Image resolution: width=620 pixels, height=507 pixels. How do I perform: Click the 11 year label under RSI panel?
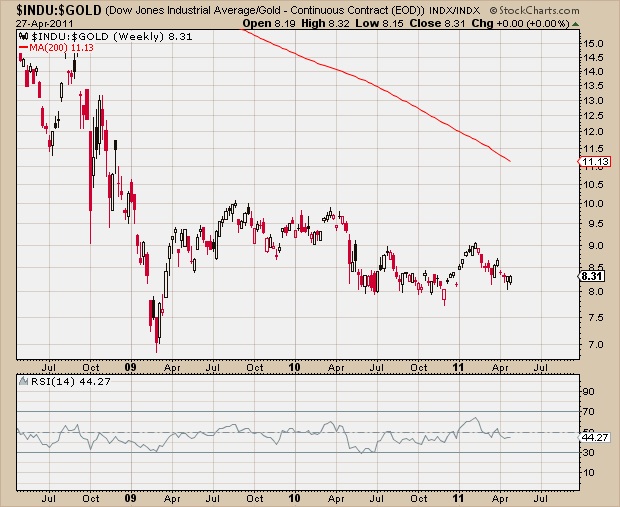[x=458, y=498]
